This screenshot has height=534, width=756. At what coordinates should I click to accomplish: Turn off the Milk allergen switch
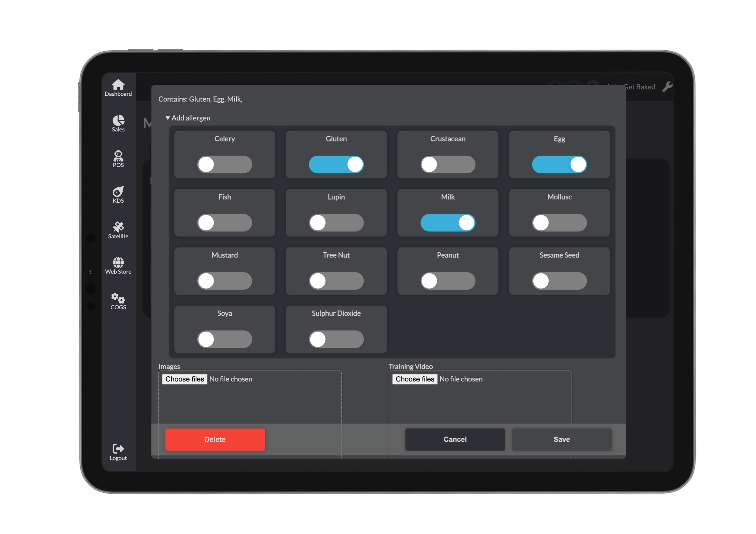click(448, 223)
